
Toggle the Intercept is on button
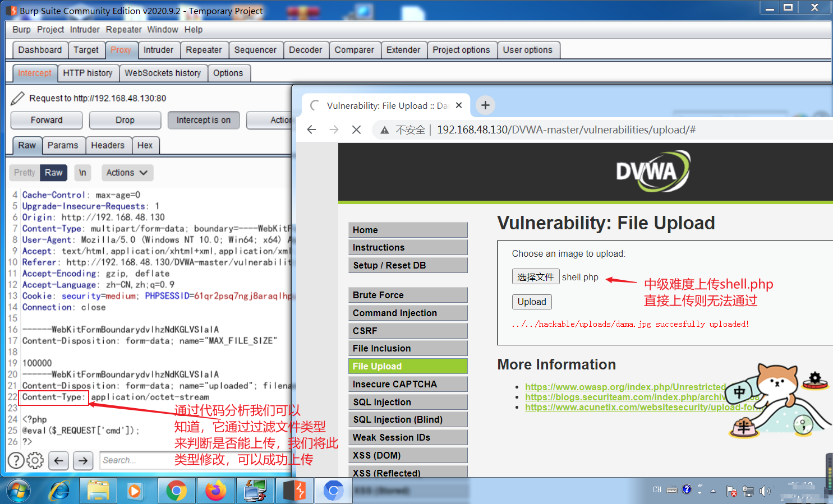[x=204, y=120]
